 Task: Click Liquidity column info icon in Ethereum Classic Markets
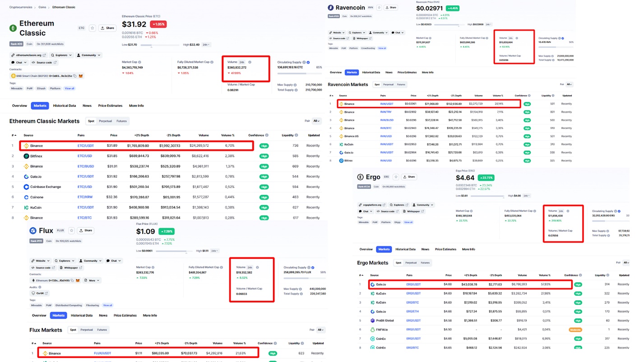click(296, 135)
